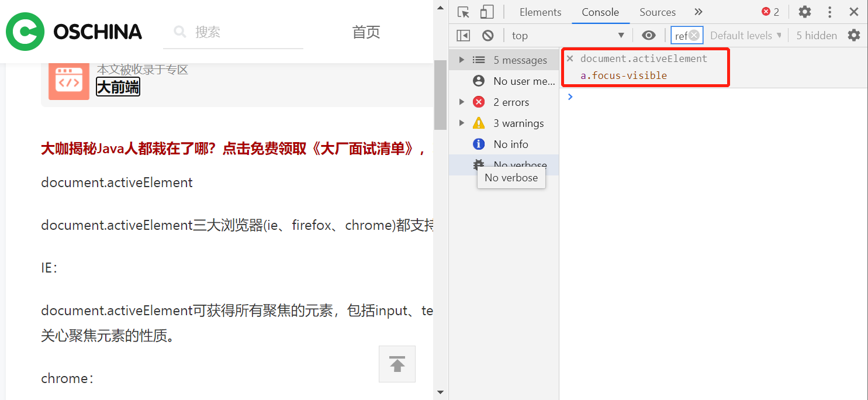This screenshot has height=400, width=868.
Task: Expand the 5 messages group
Action: pyautogui.click(x=461, y=59)
